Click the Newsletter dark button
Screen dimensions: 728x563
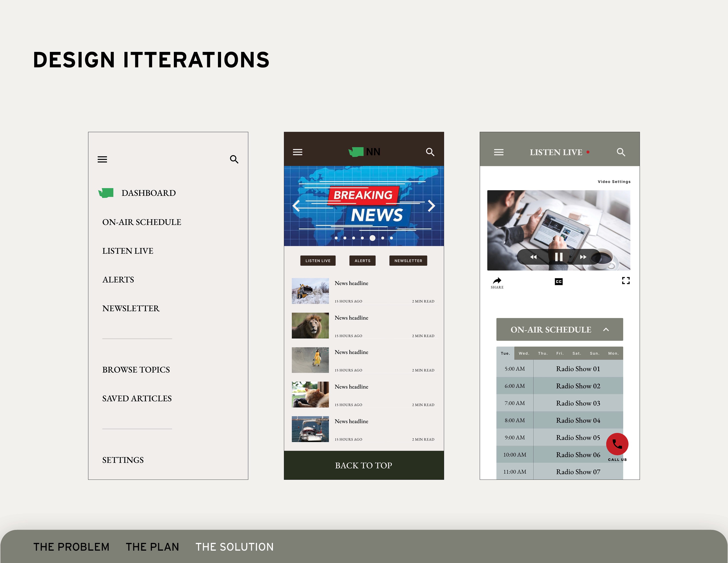coord(408,261)
